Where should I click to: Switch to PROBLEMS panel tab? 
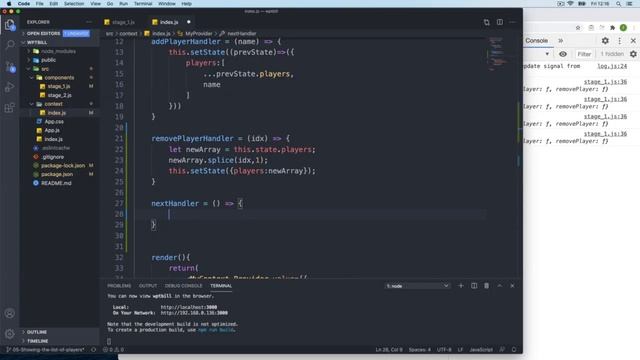pyautogui.click(x=119, y=286)
